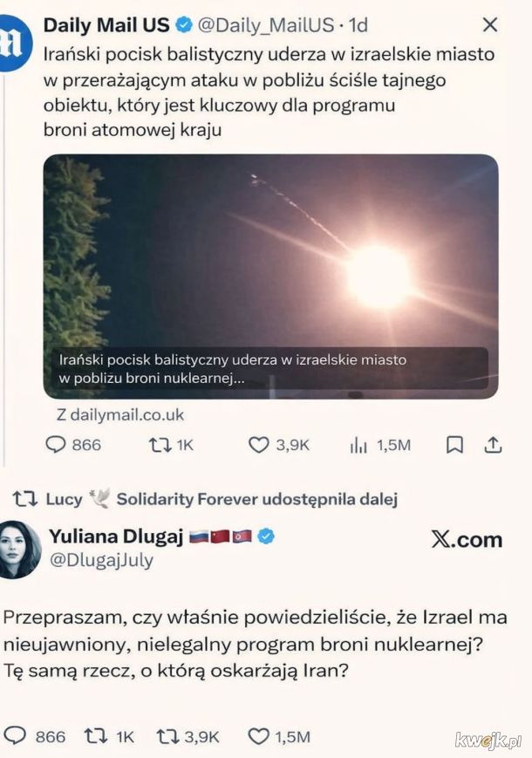
Task: Retweet Yuliana's post showing 1K
Action: (x=109, y=737)
